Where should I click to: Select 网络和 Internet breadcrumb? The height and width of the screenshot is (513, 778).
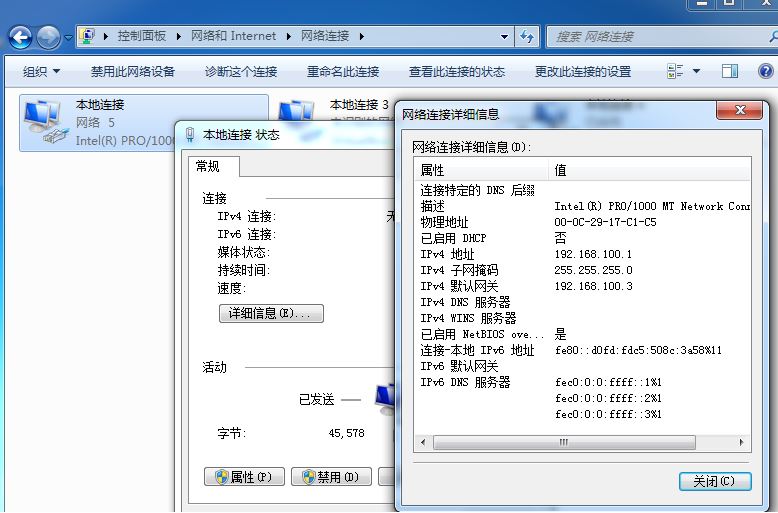tap(233, 36)
